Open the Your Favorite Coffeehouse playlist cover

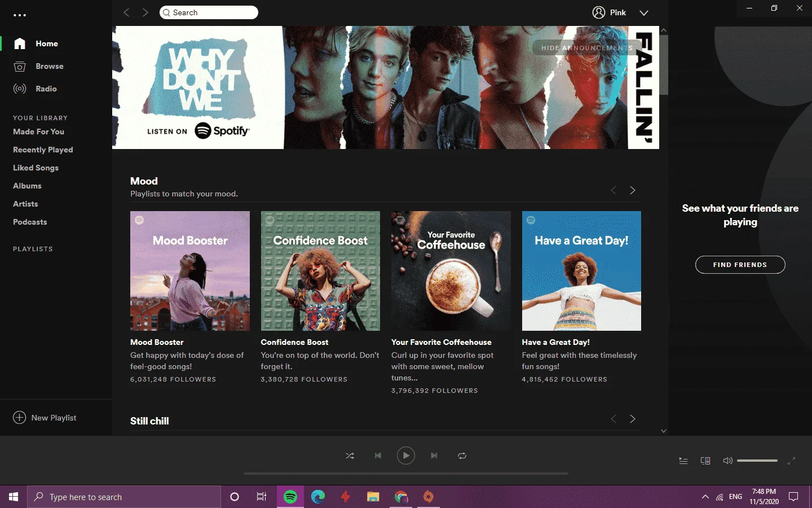click(451, 271)
